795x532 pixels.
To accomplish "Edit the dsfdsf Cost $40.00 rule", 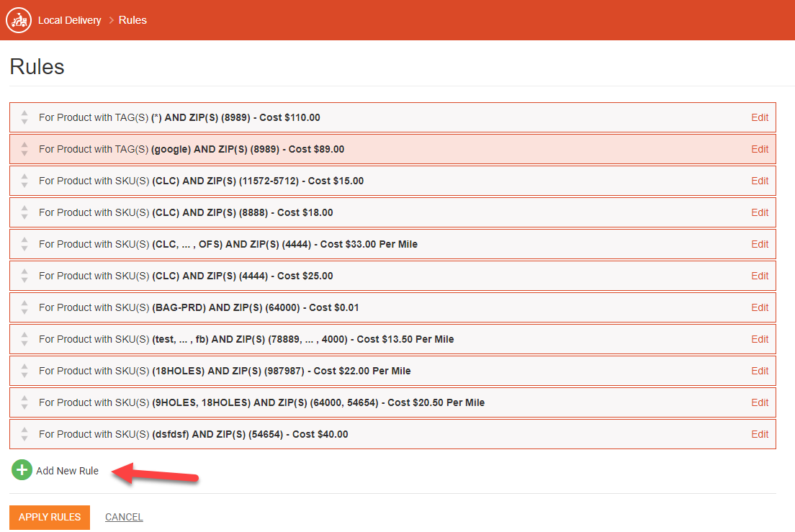I will point(760,434).
